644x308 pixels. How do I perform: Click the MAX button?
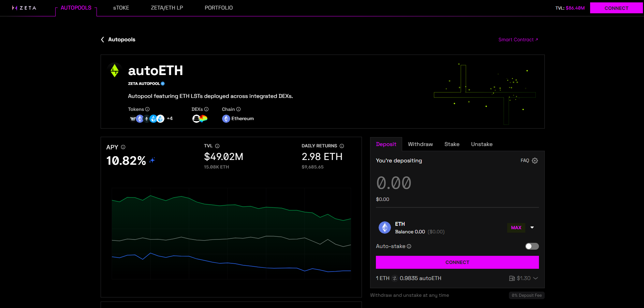[516, 228]
